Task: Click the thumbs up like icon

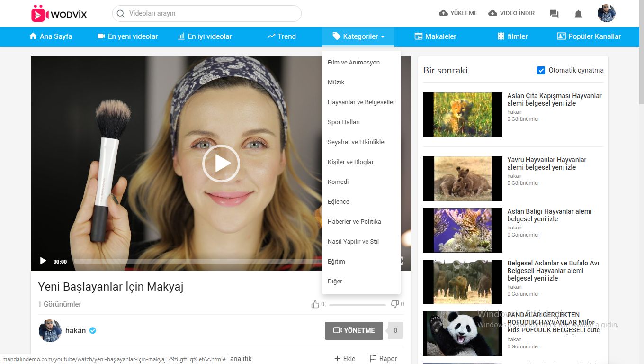Action: (315, 304)
